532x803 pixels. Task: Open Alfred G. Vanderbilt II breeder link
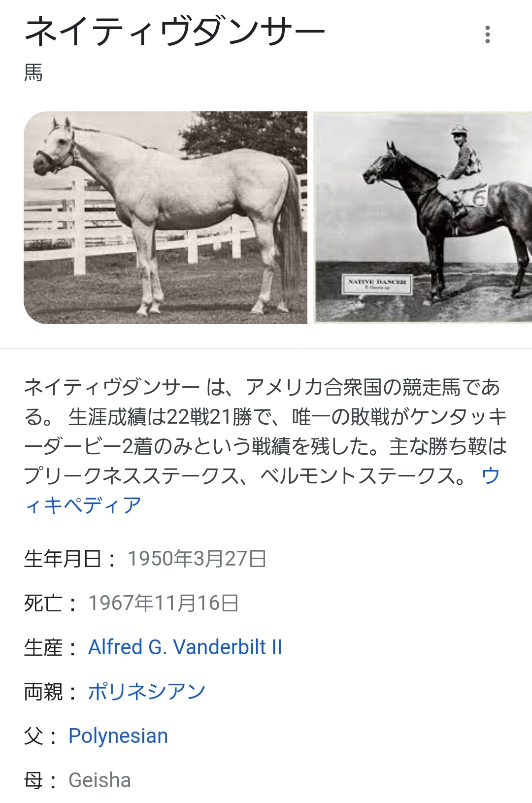point(185,647)
